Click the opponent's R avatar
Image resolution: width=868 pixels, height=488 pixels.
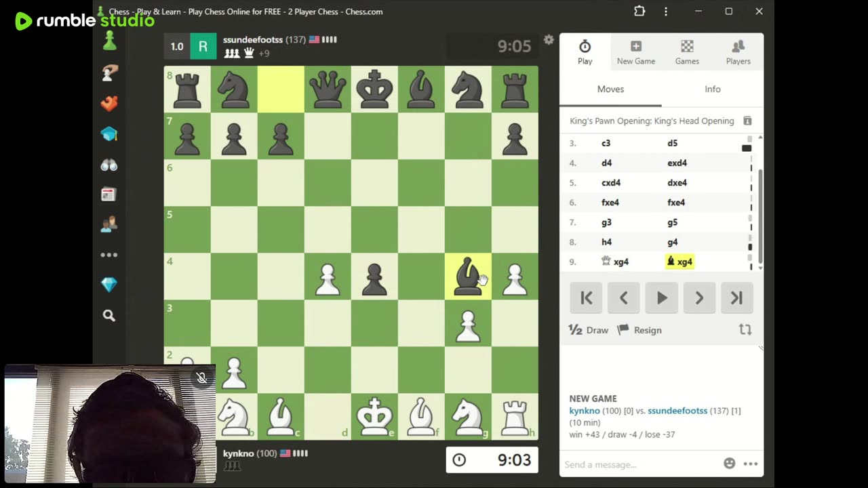(x=203, y=46)
